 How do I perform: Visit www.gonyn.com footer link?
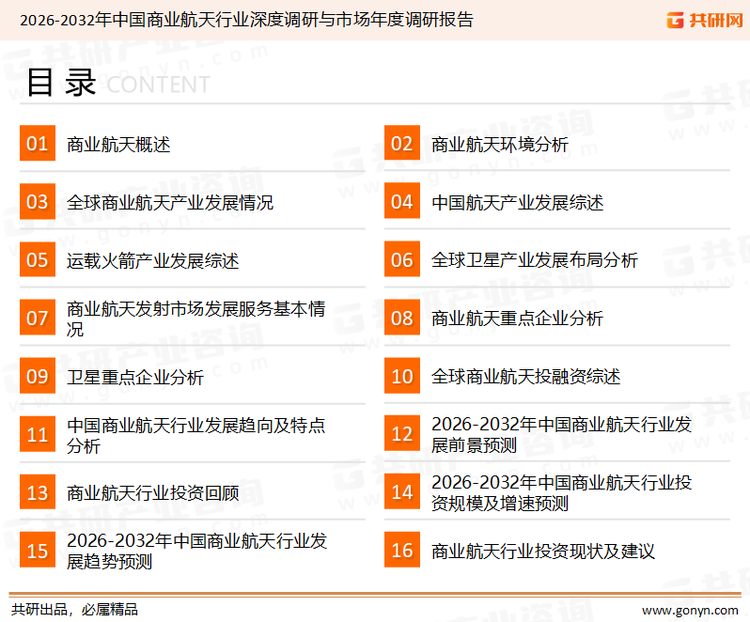click(690, 611)
